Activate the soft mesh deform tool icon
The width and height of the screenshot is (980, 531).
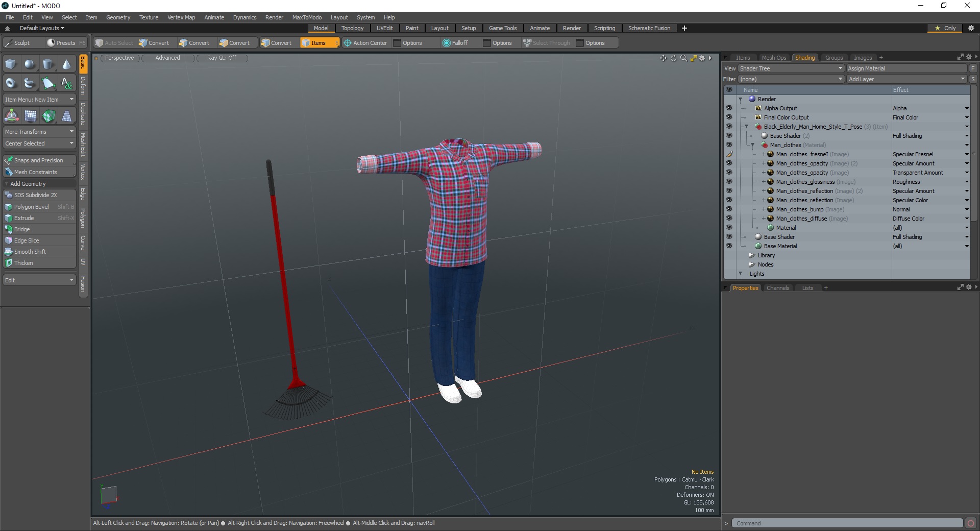click(x=30, y=116)
